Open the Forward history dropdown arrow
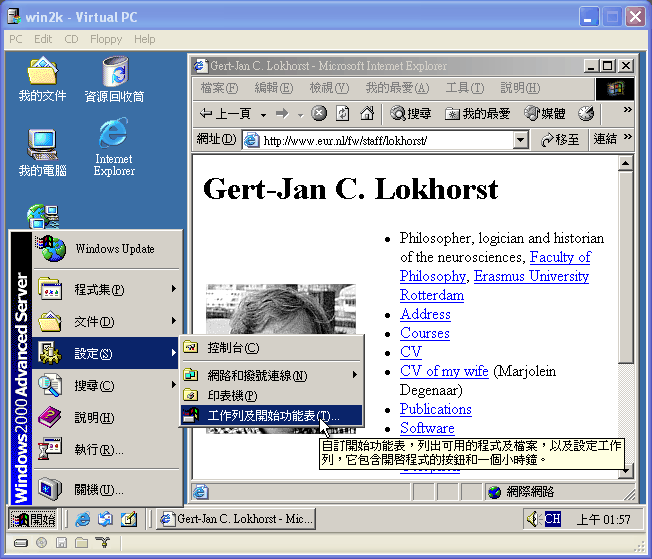The image size is (652, 559). coord(300,114)
